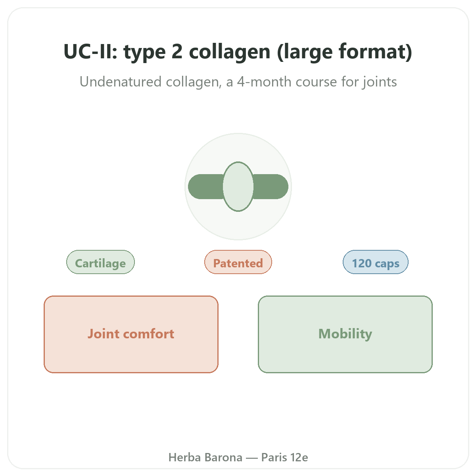Click the Herba Barona brand name

(x=205, y=457)
